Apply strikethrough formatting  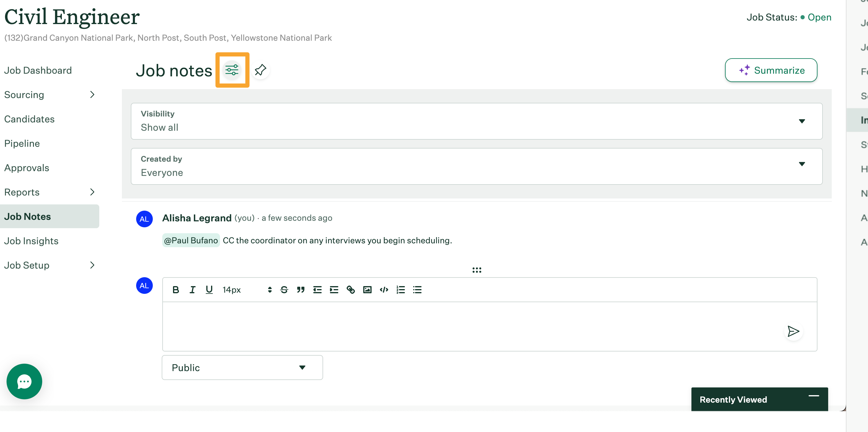(284, 290)
